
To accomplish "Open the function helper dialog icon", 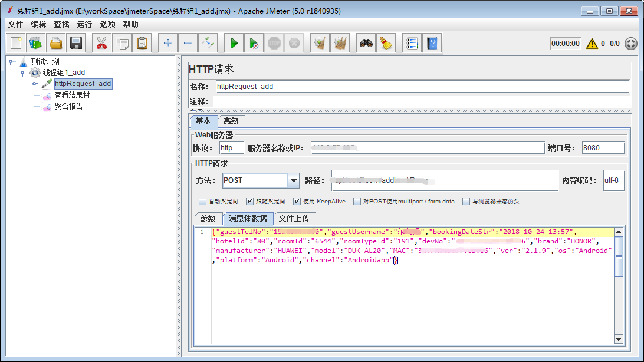I will pyautogui.click(x=412, y=43).
